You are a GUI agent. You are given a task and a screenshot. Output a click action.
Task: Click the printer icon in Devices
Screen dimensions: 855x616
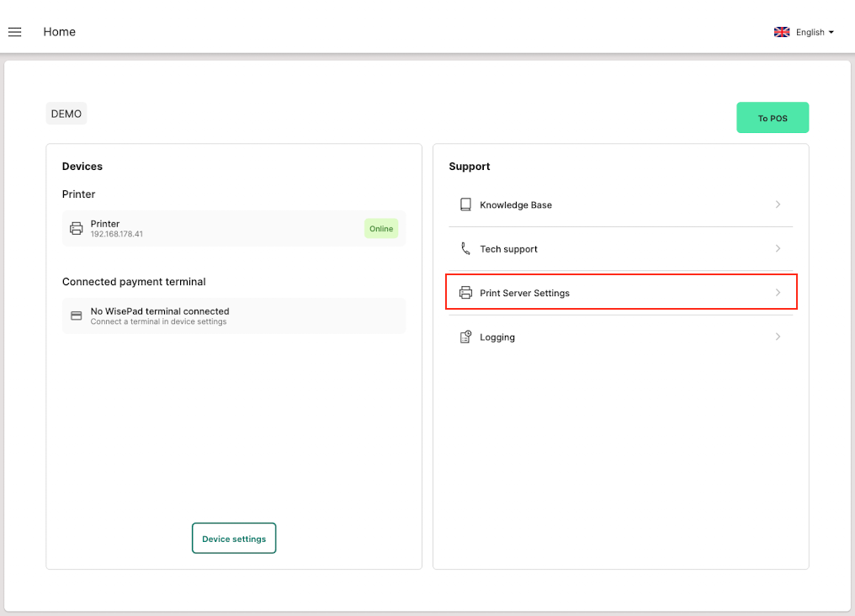(76, 228)
